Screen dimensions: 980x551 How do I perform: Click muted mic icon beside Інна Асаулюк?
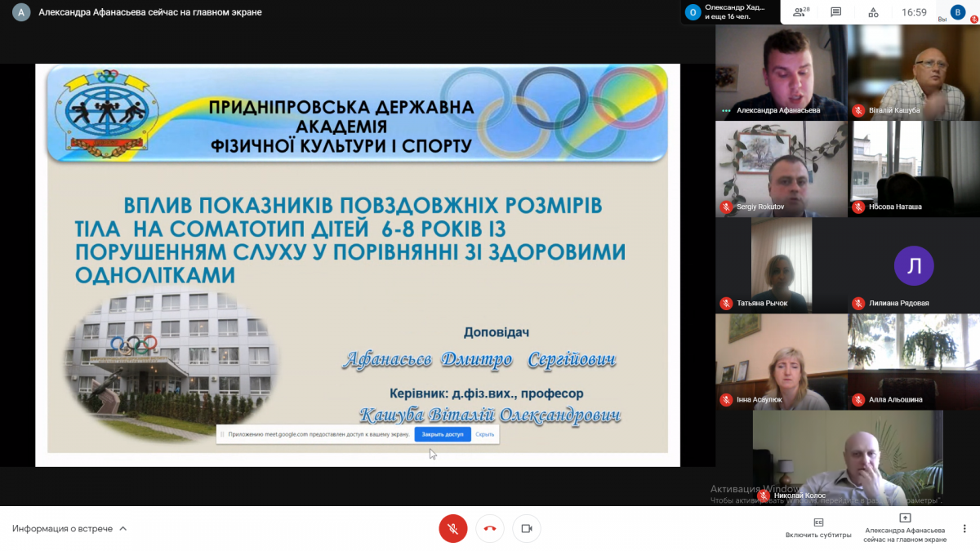click(726, 399)
